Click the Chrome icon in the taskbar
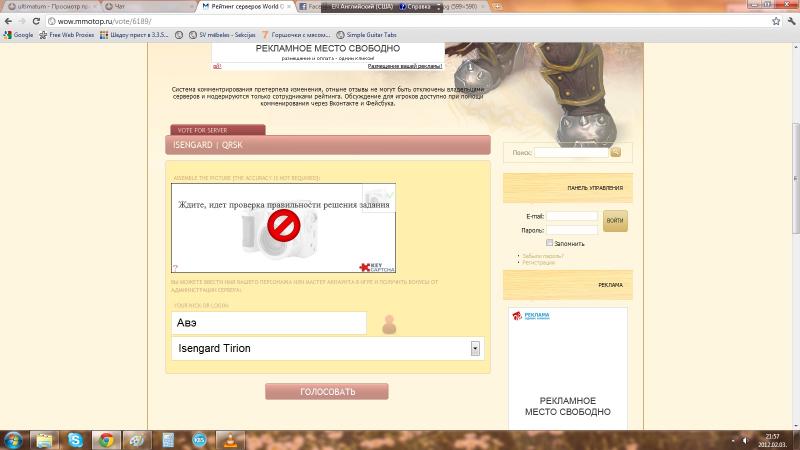The image size is (800, 450). click(105, 439)
